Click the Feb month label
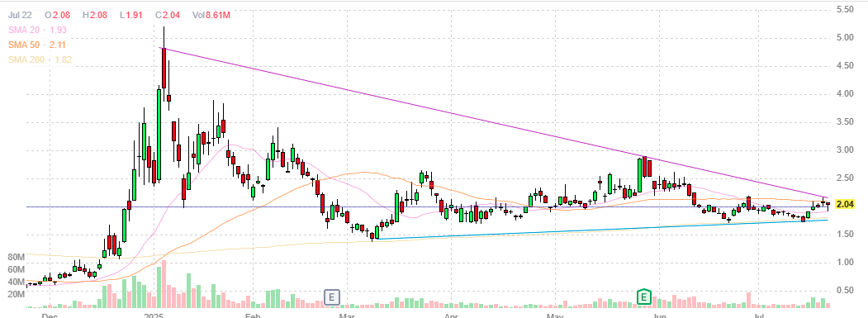 252,316
